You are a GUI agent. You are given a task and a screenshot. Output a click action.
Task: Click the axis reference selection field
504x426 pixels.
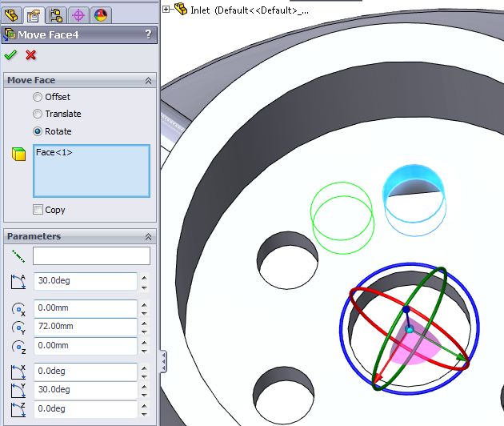click(x=90, y=255)
